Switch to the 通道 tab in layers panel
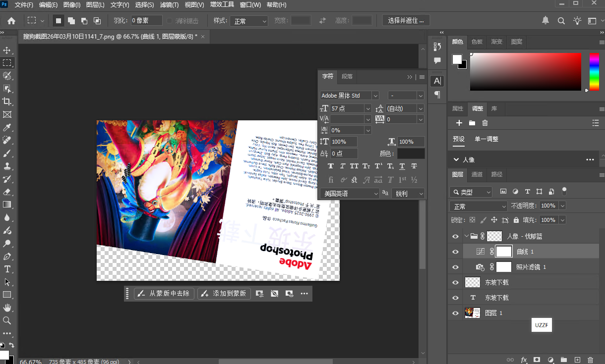Viewport: 605px width, 364px height. [x=476, y=174]
